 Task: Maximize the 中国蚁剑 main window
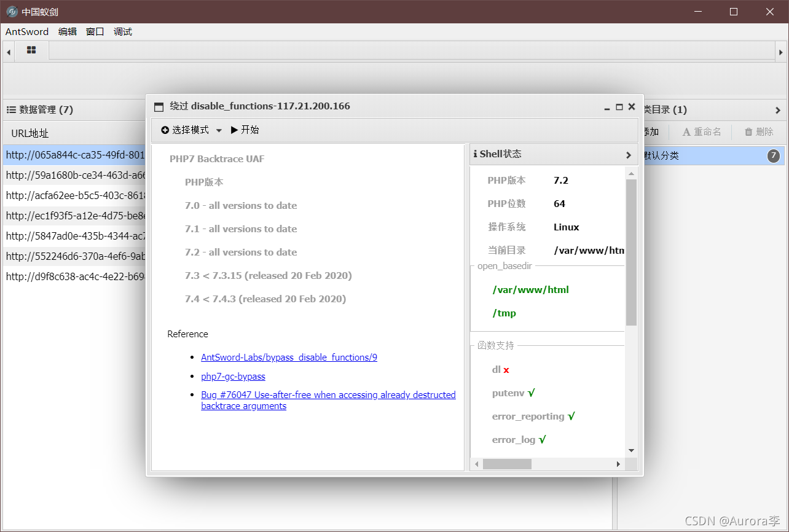pyautogui.click(x=734, y=12)
